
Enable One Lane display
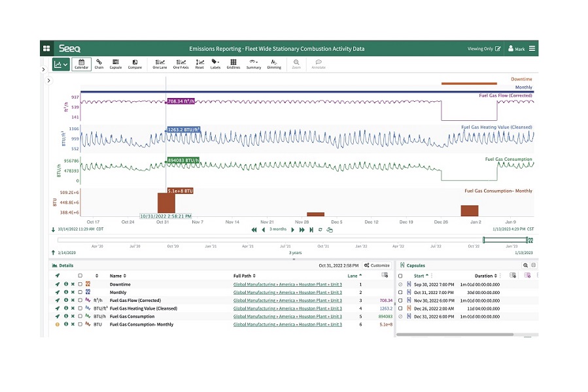160,64
